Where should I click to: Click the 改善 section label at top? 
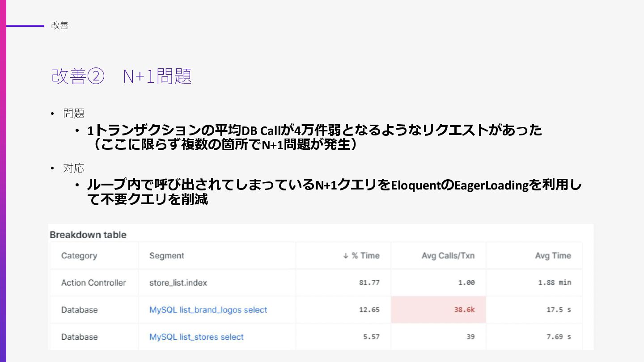(x=59, y=25)
